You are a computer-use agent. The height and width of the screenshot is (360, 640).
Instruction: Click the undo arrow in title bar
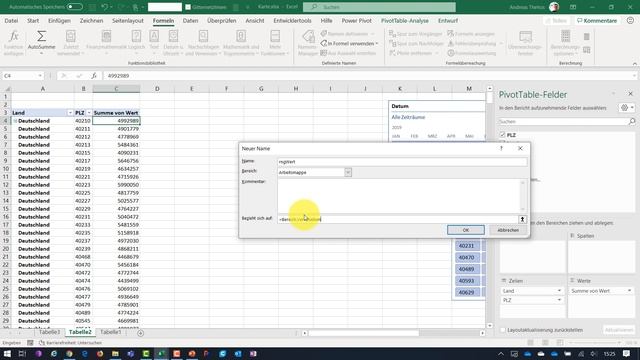pos(104,7)
